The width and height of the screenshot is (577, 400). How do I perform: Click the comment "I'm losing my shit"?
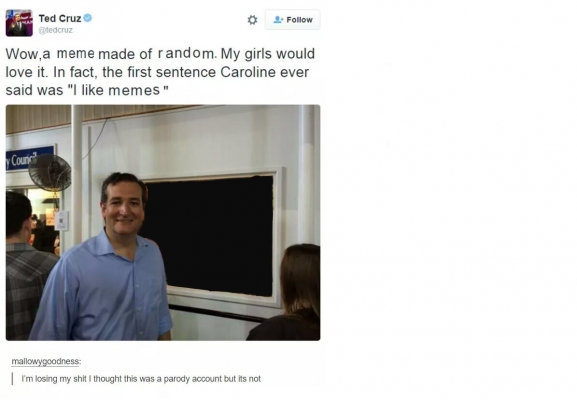click(141, 379)
